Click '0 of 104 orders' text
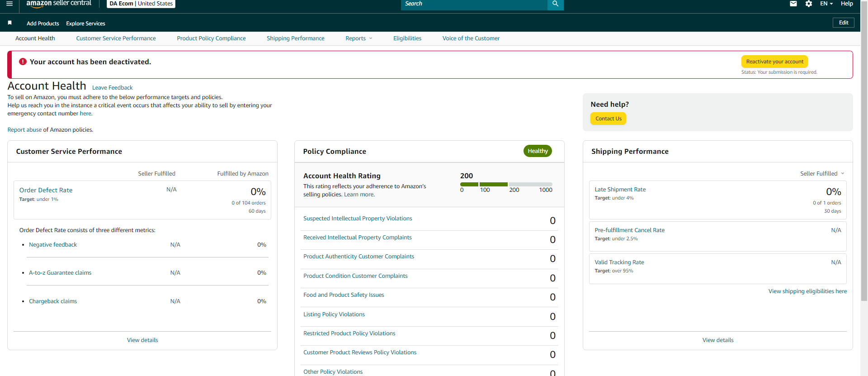Viewport: 868px width, 376px height. point(249,203)
